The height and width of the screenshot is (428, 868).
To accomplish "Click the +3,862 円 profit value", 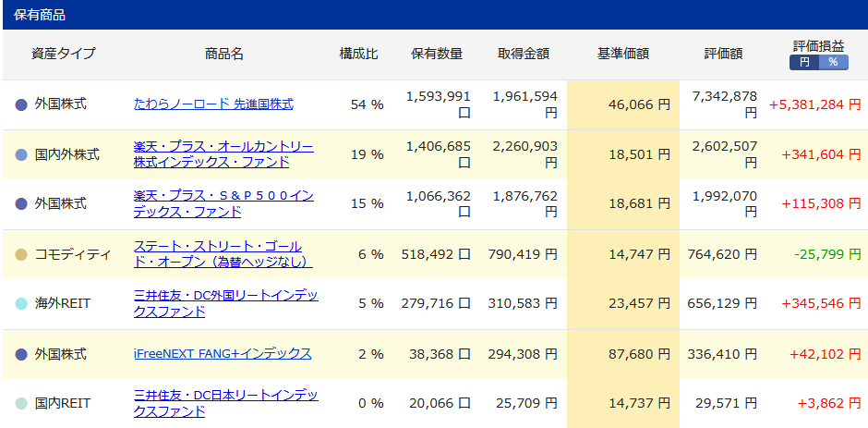I will [x=828, y=404].
